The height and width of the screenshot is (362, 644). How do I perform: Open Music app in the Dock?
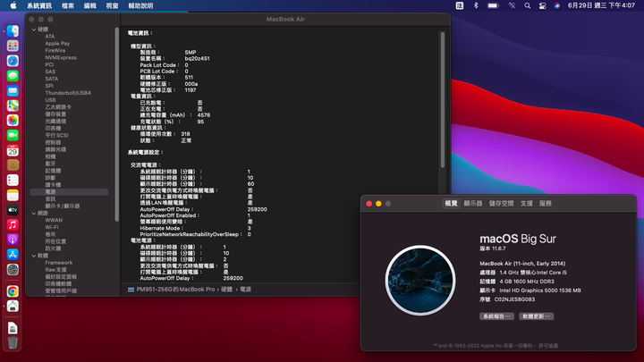click(13, 225)
